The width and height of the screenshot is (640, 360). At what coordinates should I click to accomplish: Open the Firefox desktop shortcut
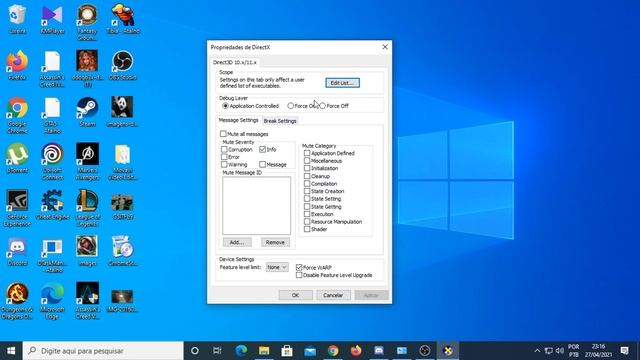point(17,65)
